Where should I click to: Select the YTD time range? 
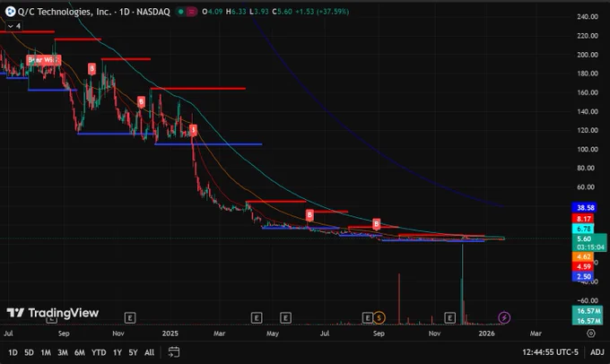tap(99, 352)
